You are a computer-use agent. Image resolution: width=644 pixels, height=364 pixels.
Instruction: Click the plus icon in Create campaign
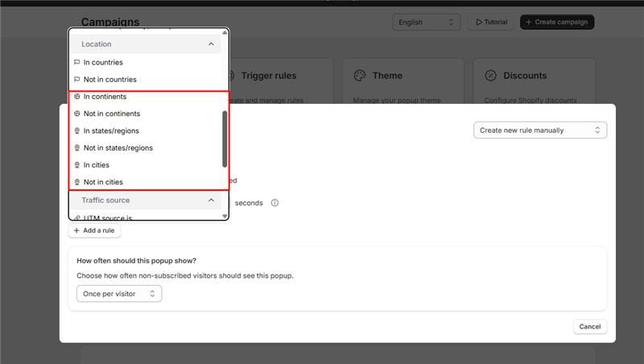tap(529, 23)
